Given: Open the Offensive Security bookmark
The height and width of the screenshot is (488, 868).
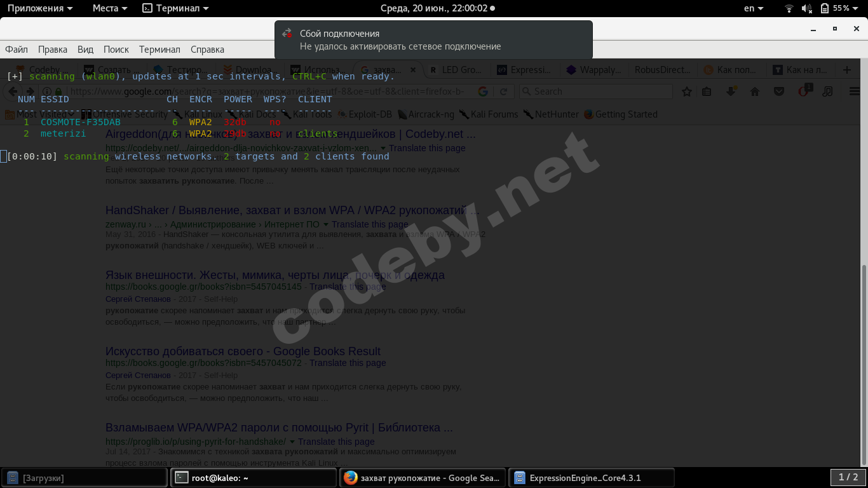Looking at the screenshot, I should (x=124, y=114).
